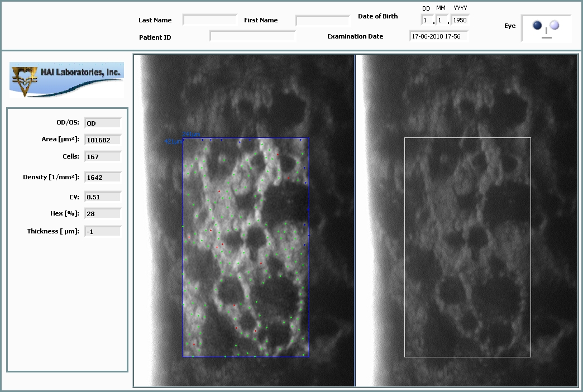Image resolution: width=583 pixels, height=392 pixels.
Task: Click the analyzed endothelium image with blue frame
Action: [244, 221]
